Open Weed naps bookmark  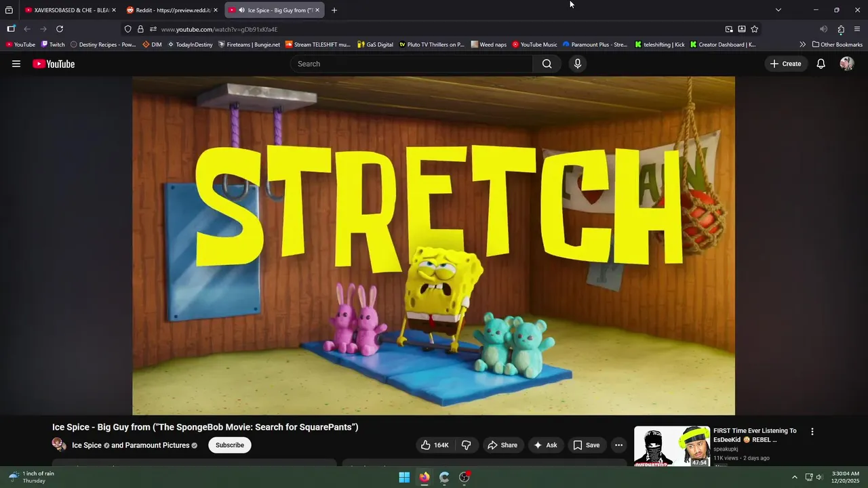pos(488,45)
